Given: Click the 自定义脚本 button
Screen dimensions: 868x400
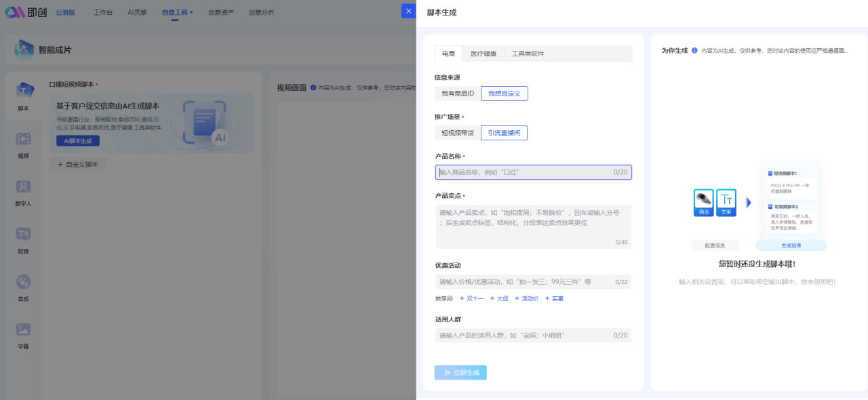Looking at the screenshot, I should point(77,164).
